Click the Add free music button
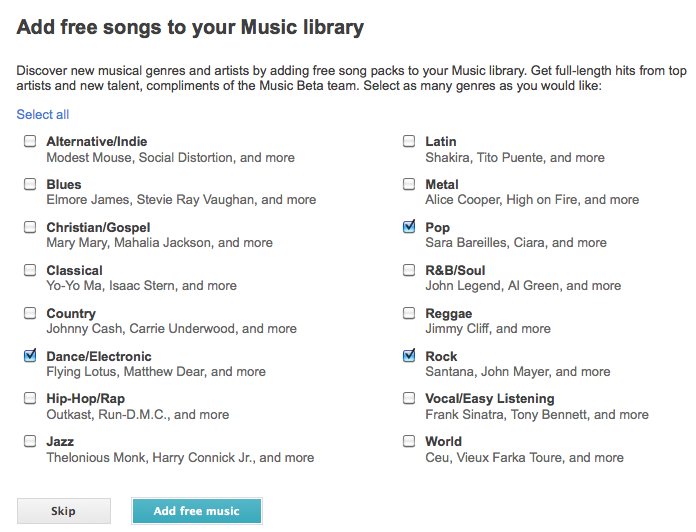Viewport: 696px width, 532px height. pyautogui.click(x=196, y=511)
